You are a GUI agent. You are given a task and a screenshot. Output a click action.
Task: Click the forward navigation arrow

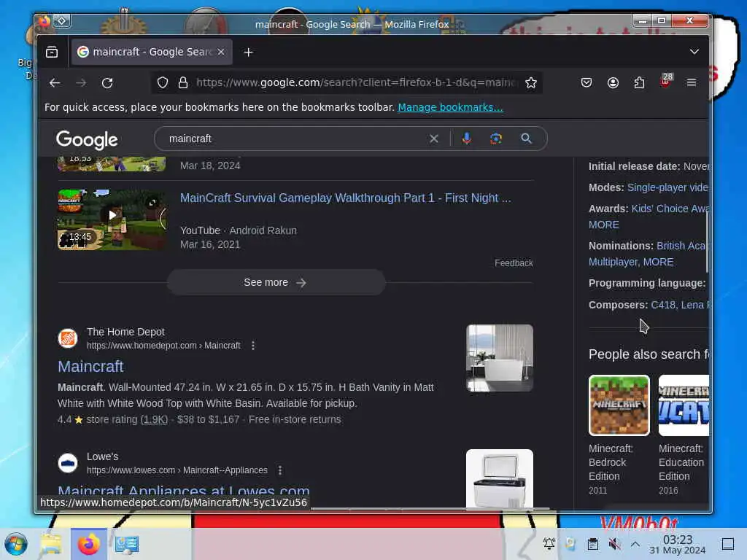click(x=81, y=83)
